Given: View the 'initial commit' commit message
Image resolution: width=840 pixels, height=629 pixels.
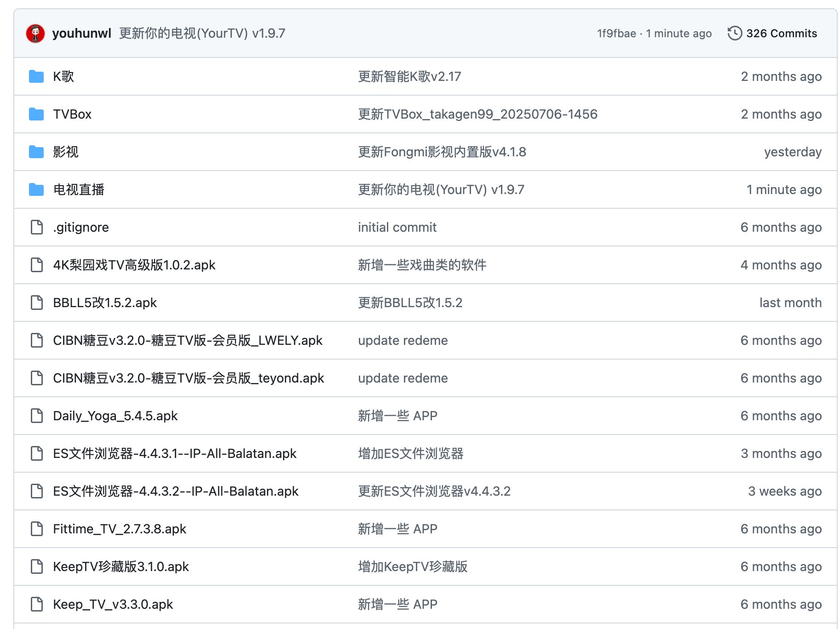Looking at the screenshot, I should tap(397, 227).
